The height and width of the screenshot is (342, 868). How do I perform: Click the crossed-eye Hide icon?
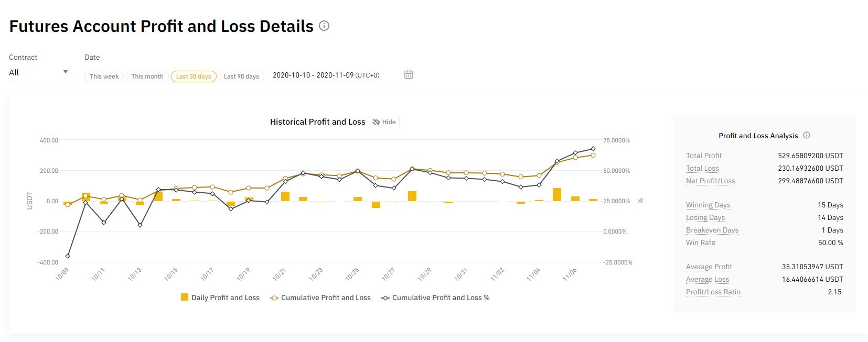[376, 122]
